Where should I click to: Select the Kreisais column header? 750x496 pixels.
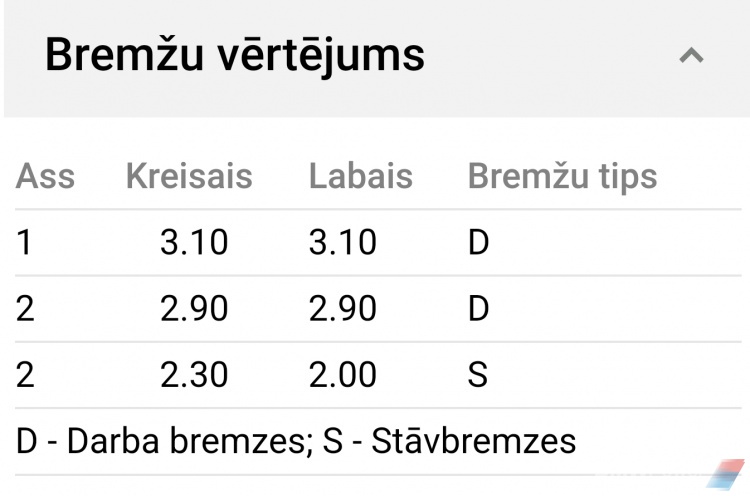coord(189,176)
